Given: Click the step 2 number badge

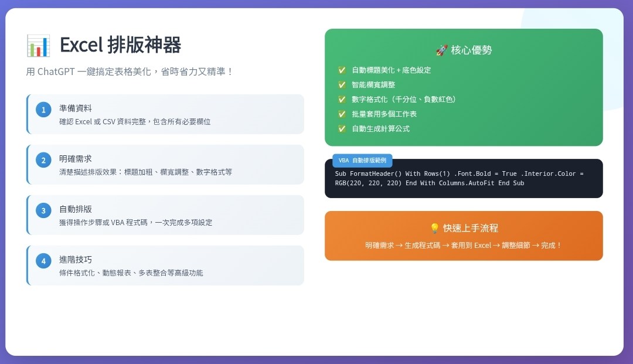Looking at the screenshot, I should pyautogui.click(x=43, y=160).
